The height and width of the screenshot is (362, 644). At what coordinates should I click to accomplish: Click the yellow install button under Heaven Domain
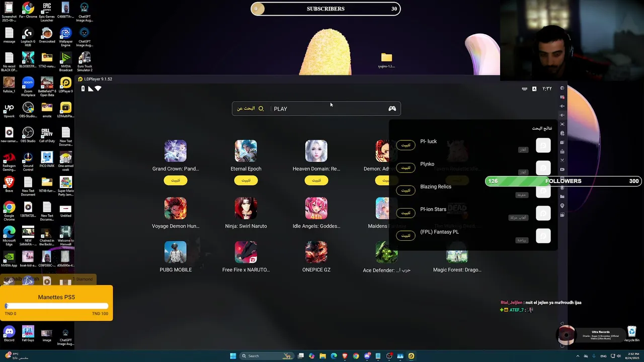coord(316,180)
